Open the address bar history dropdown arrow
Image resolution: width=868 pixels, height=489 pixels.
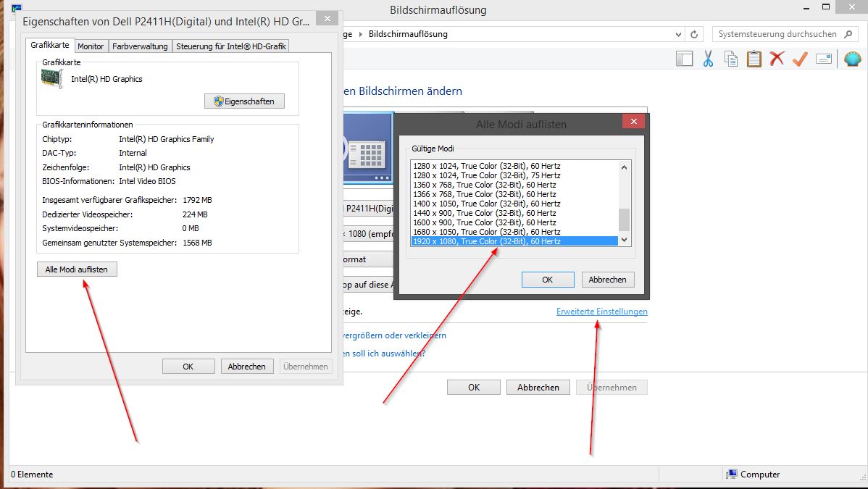(679, 34)
